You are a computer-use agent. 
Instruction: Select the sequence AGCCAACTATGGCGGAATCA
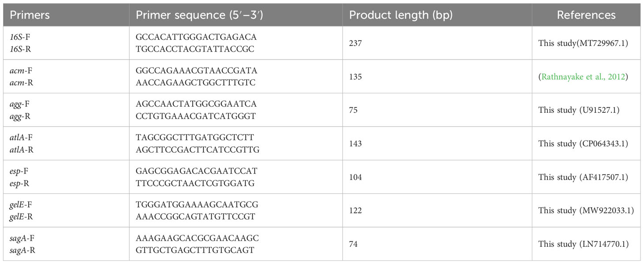196,104
